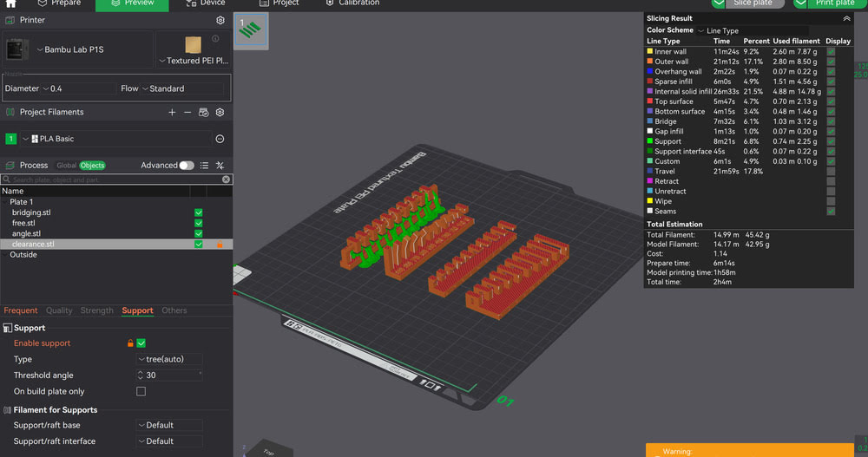Open the Strength settings tab
Image resolution: width=868 pixels, height=457 pixels.
coord(96,310)
